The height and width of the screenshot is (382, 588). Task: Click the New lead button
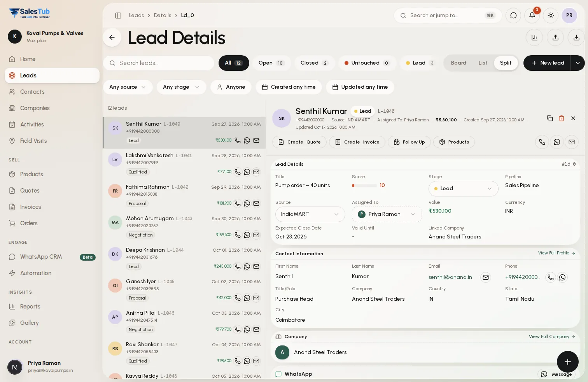coord(547,63)
